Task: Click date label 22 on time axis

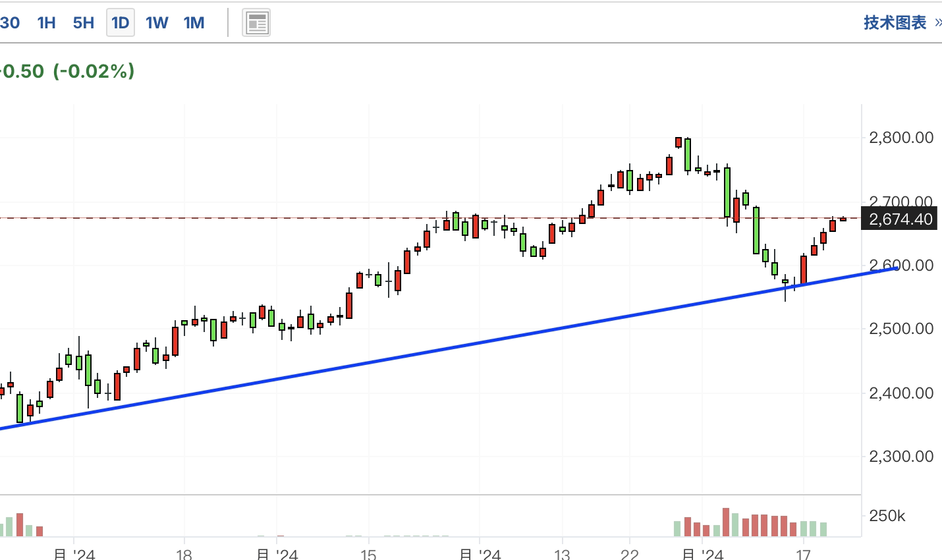Action: pyautogui.click(x=630, y=554)
